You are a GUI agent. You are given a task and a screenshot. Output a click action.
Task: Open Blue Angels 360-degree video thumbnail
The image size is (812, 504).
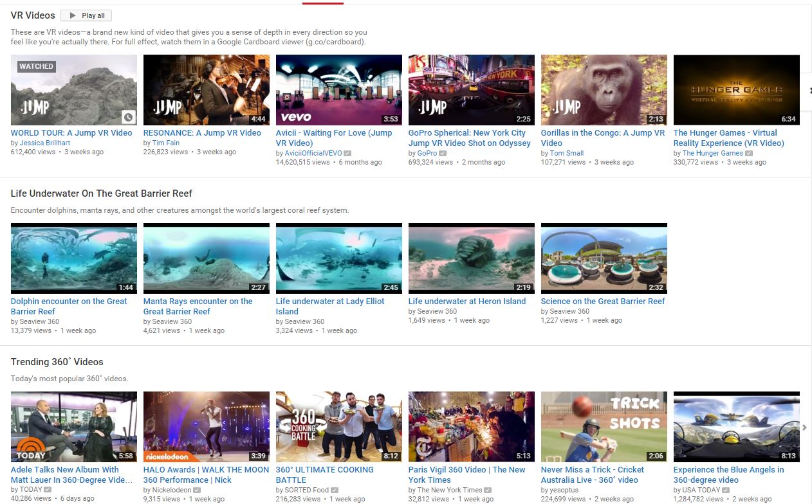coord(737,427)
